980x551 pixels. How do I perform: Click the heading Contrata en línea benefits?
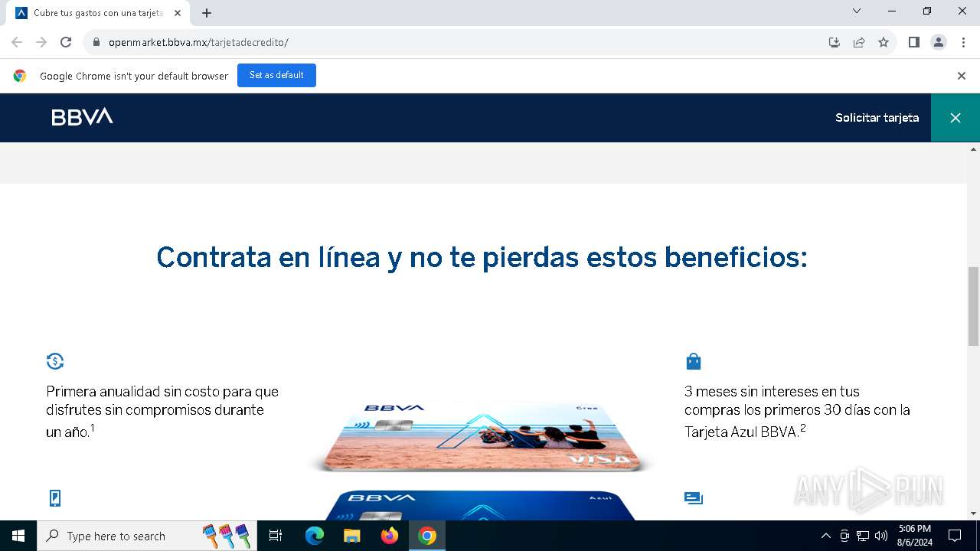[x=482, y=257]
